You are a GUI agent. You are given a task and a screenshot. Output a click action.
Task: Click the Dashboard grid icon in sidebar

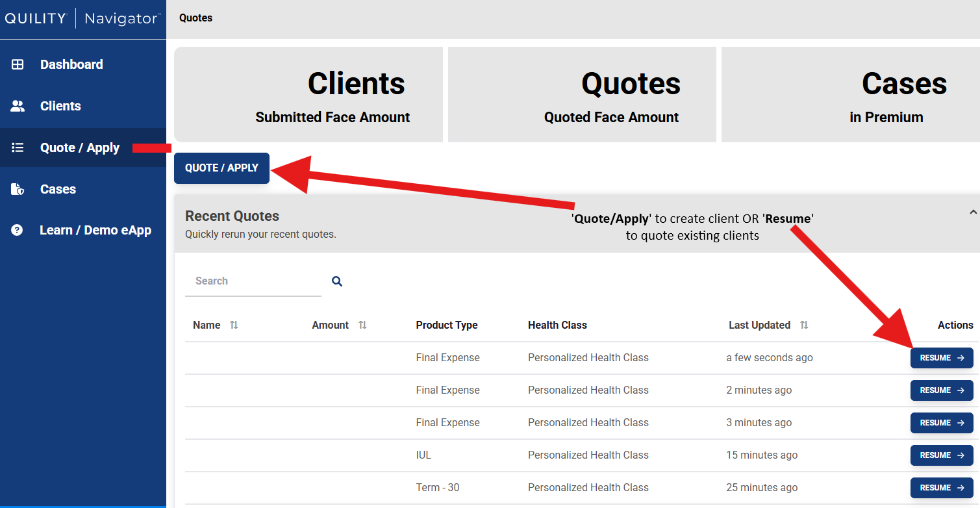tap(18, 64)
